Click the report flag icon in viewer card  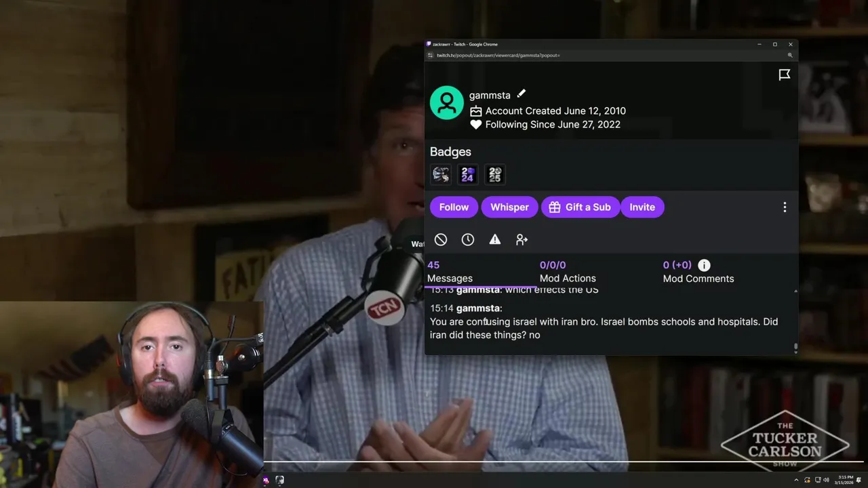tap(785, 75)
